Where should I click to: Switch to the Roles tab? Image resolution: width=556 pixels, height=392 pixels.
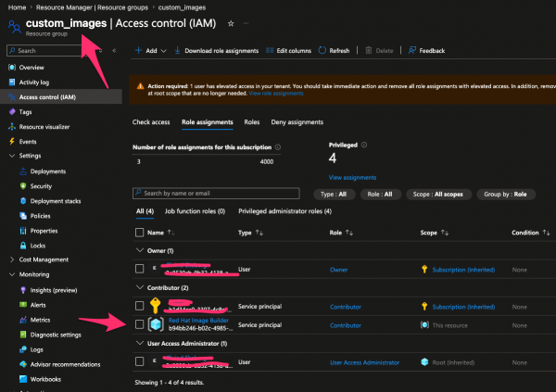(x=252, y=122)
